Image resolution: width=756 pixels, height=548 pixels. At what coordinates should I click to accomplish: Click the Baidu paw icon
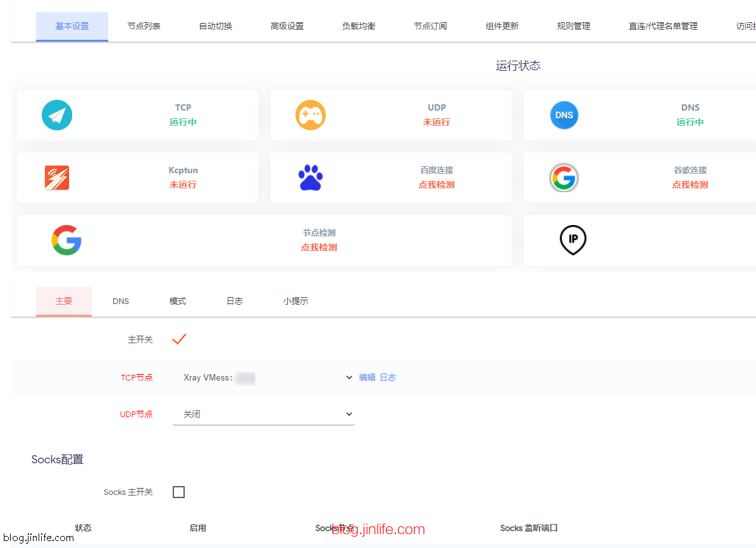[x=311, y=178]
